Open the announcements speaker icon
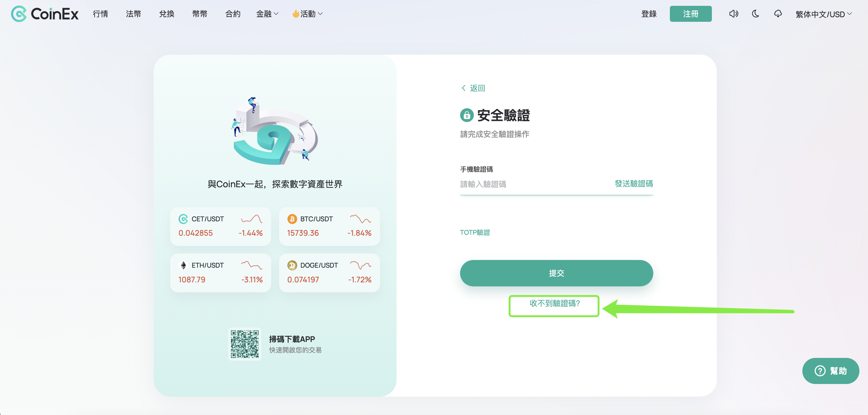 [x=734, y=14]
